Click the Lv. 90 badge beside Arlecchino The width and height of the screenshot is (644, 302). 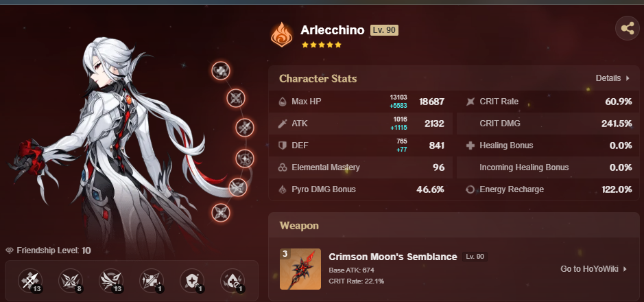point(384,30)
